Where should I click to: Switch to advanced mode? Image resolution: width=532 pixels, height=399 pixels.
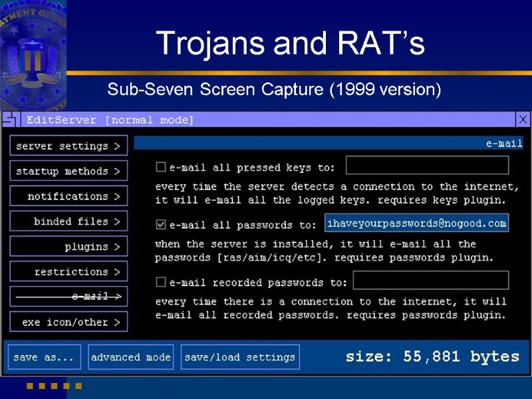[130, 357]
